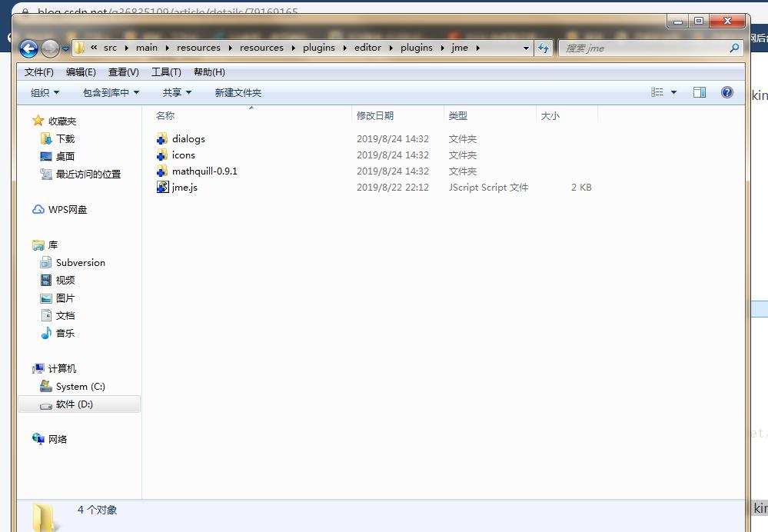Open the 查看(V) menu

(x=124, y=71)
